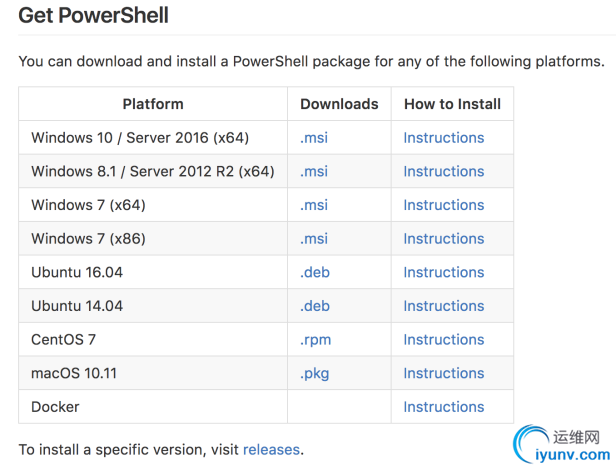The image size is (616, 471).
Task: Download the .msi for Windows 10 / Server 2016
Action: point(314,138)
